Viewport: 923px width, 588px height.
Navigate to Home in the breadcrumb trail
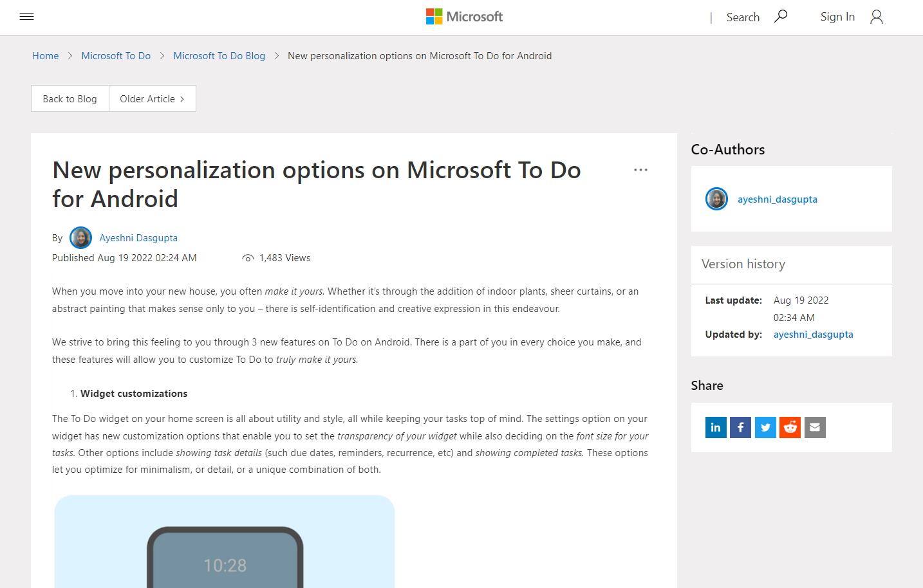45,55
